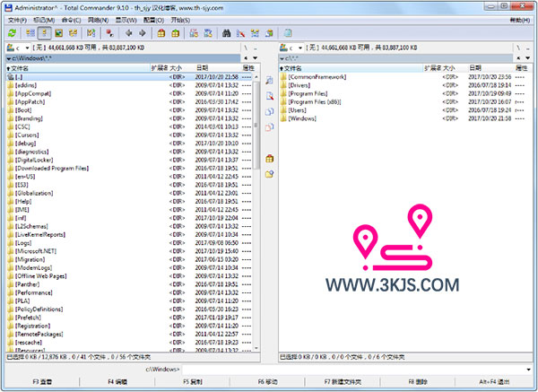The width and height of the screenshot is (538, 392).
Task: Open the 帮助(H) menu
Action: tap(520, 21)
